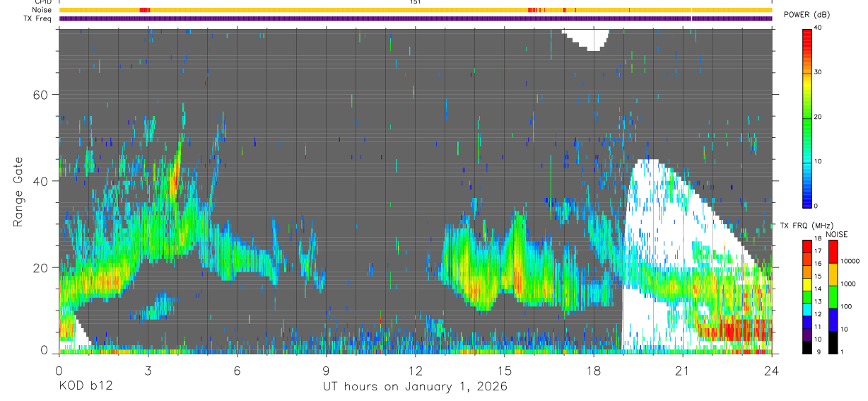Click the POWER (dB) legend title

[x=807, y=14]
